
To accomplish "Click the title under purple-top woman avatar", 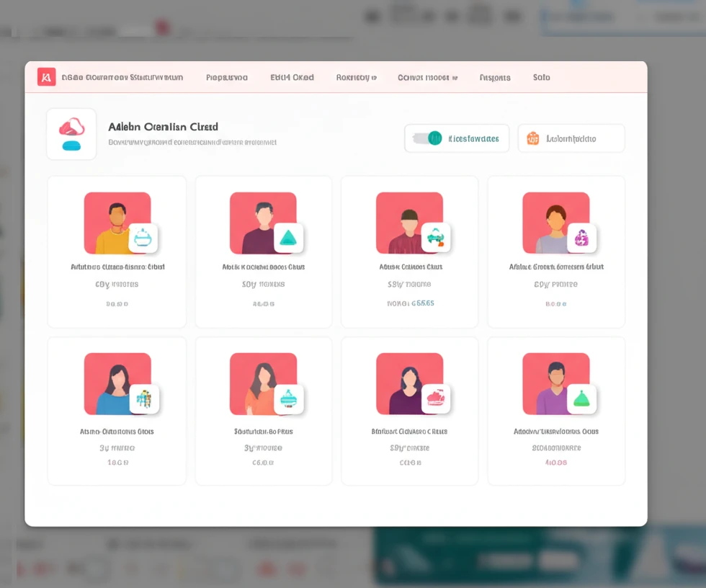I will click(x=409, y=432).
